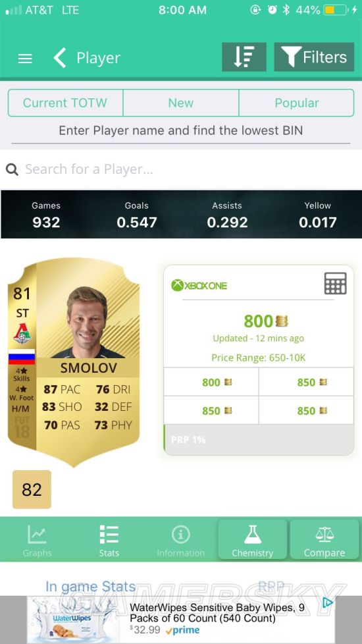362x644 pixels.
Task: Select the Current TOTW tab
Action: 65,103
